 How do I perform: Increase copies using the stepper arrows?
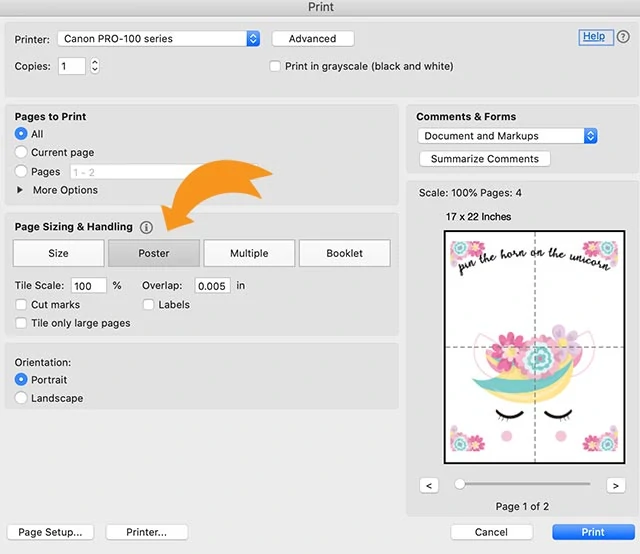95,62
